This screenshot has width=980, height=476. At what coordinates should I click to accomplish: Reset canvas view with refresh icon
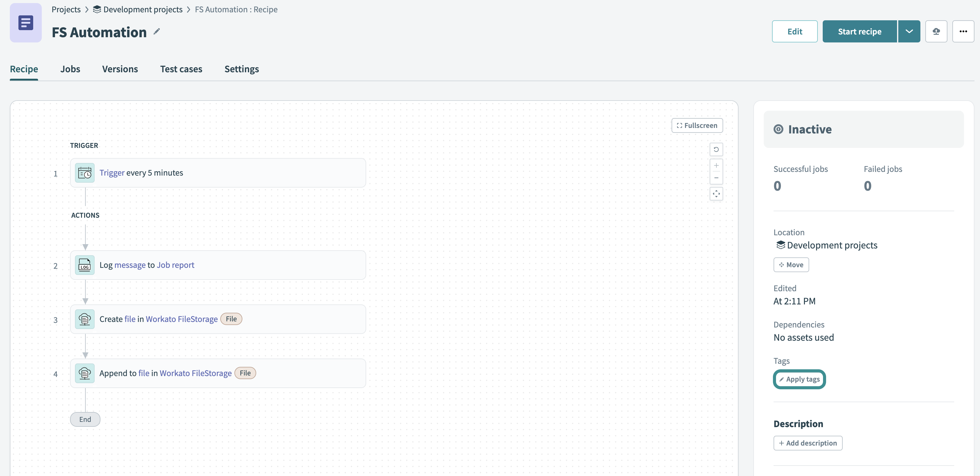click(716, 150)
